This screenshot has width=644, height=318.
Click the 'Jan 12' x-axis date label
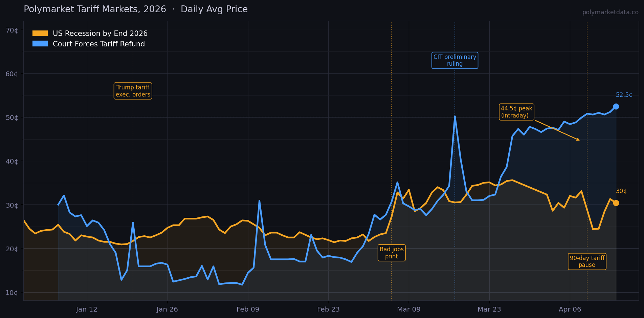[x=87, y=309]
